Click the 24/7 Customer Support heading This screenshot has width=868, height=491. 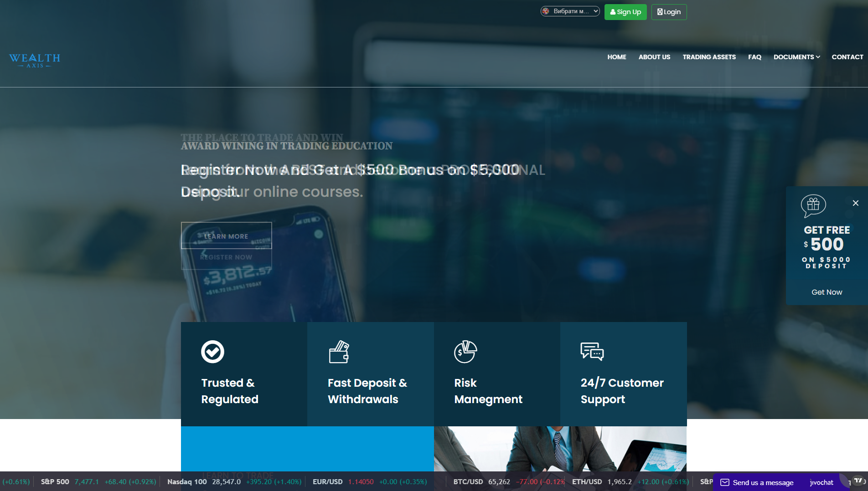(x=622, y=391)
